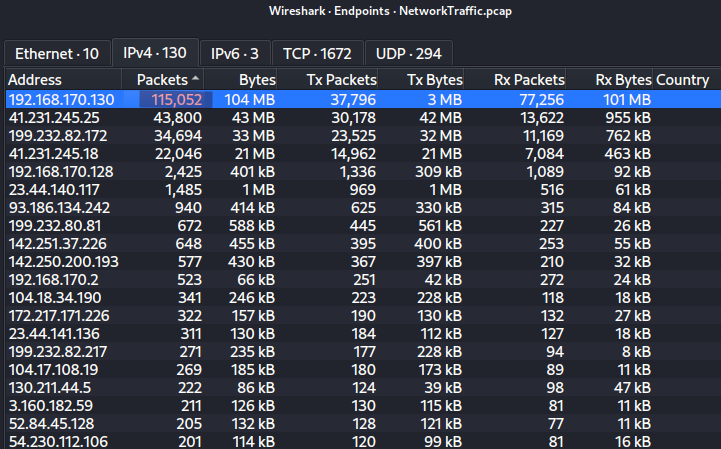
Task: Select the 130.211.44.5 address row
Action: coord(363,387)
